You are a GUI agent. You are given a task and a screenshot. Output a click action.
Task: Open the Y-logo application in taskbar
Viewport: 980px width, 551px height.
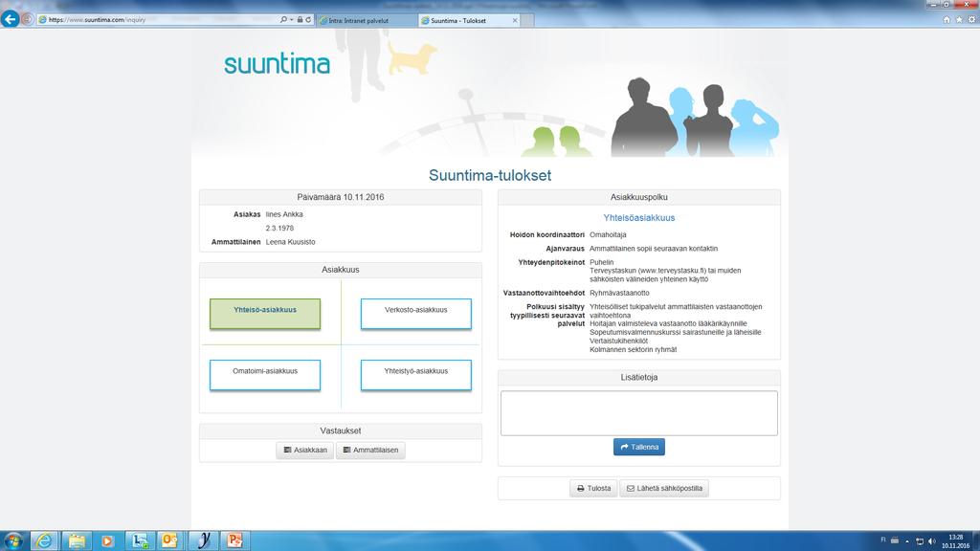(x=203, y=540)
